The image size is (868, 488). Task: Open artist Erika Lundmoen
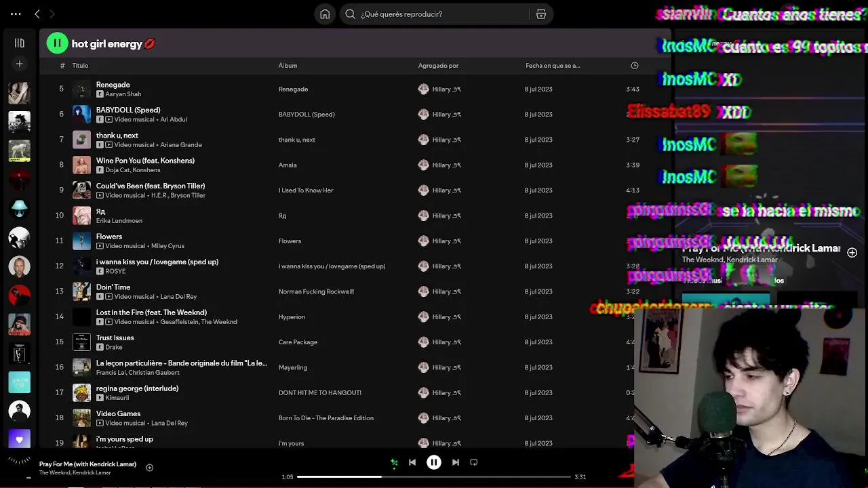pyautogui.click(x=119, y=220)
